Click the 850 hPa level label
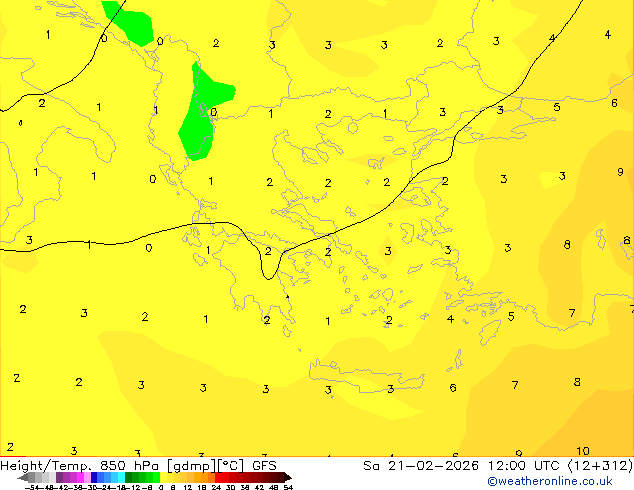The height and width of the screenshot is (490, 634). (x=129, y=466)
